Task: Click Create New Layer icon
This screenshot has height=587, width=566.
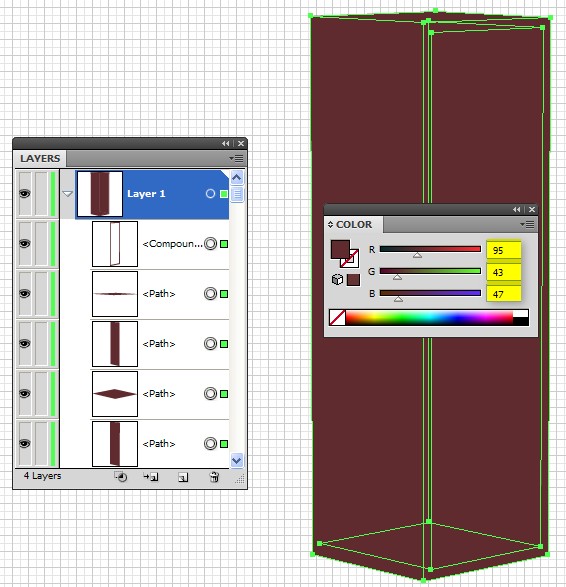Action: (183, 477)
